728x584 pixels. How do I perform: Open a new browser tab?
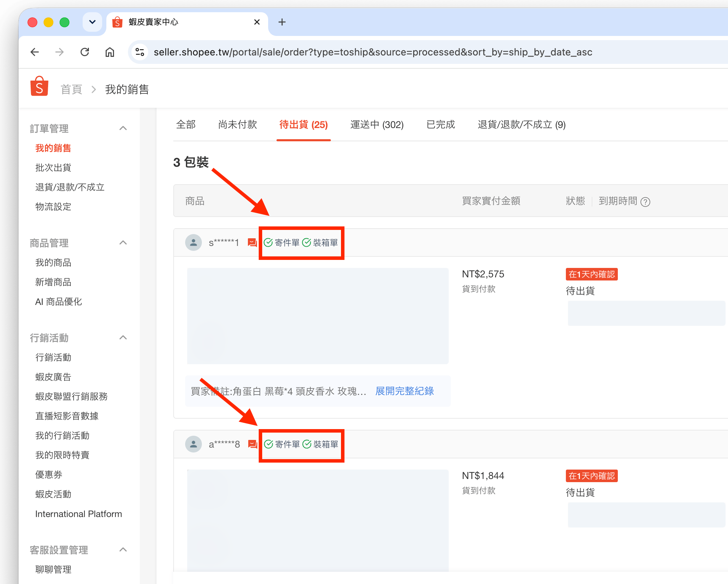coord(282,22)
